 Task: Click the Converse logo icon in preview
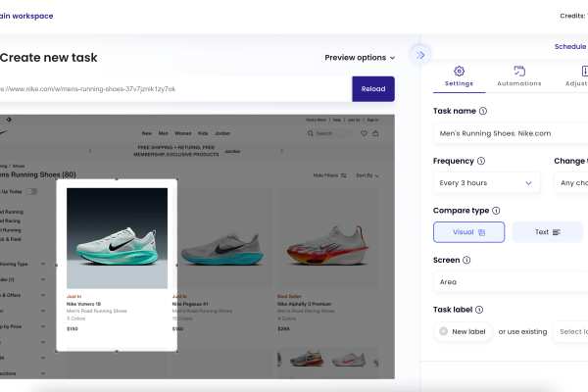point(9,120)
